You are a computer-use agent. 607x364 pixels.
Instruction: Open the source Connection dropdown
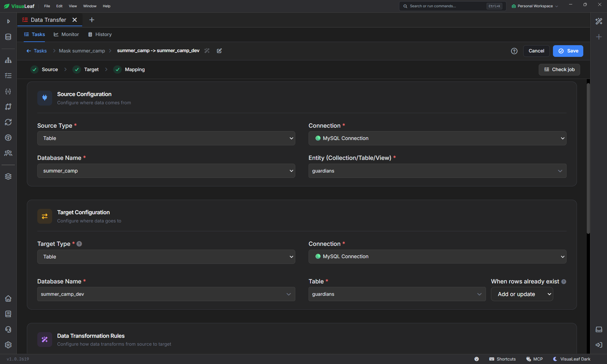[438, 138]
